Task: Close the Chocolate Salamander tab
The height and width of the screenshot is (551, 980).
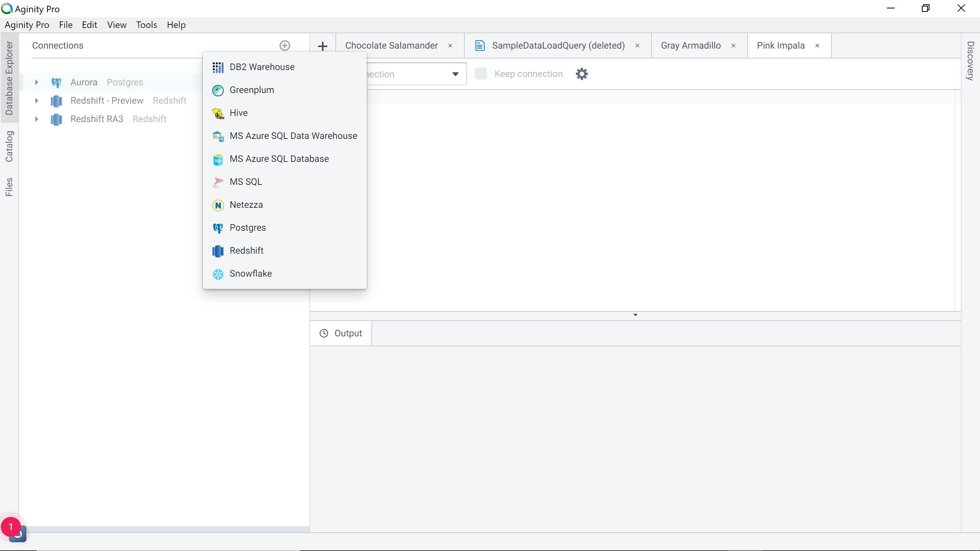Action: click(x=450, y=46)
